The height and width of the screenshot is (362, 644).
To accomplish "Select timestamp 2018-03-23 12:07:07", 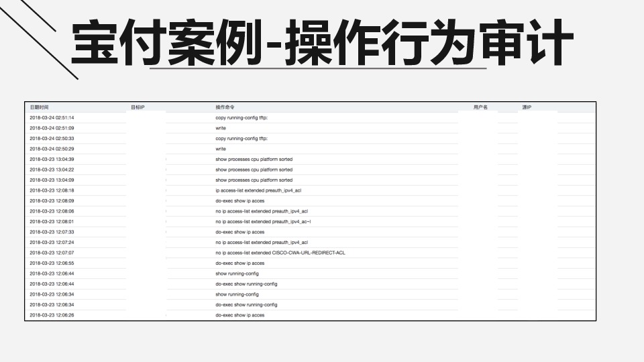I will [52, 253].
